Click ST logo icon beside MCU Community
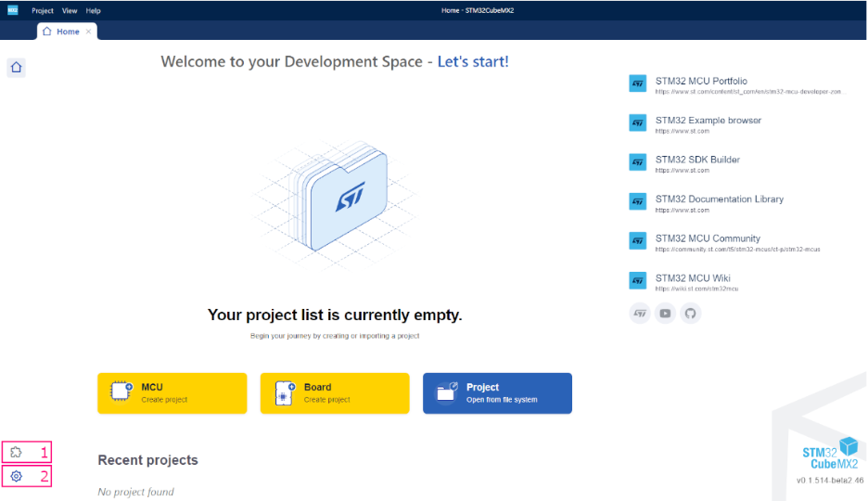The width and height of the screenshot is (868, 501). (x=638, y=241)
